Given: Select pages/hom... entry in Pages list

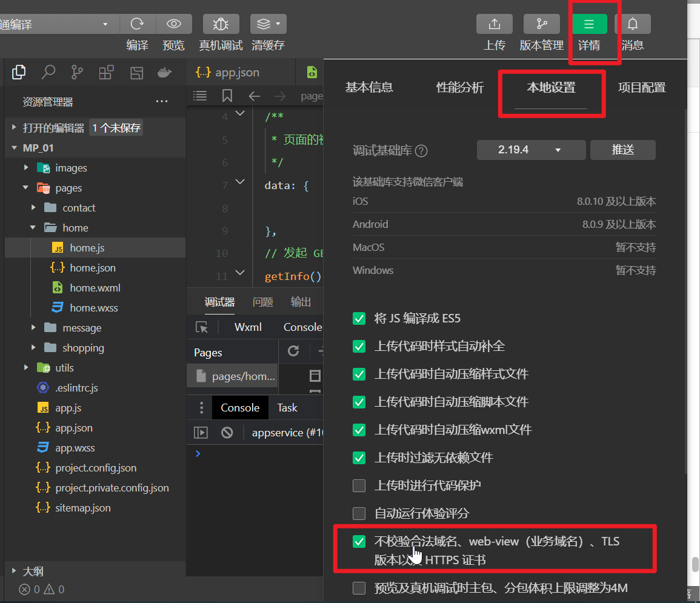Looking at the screenshot, I should tap(233, 376).
